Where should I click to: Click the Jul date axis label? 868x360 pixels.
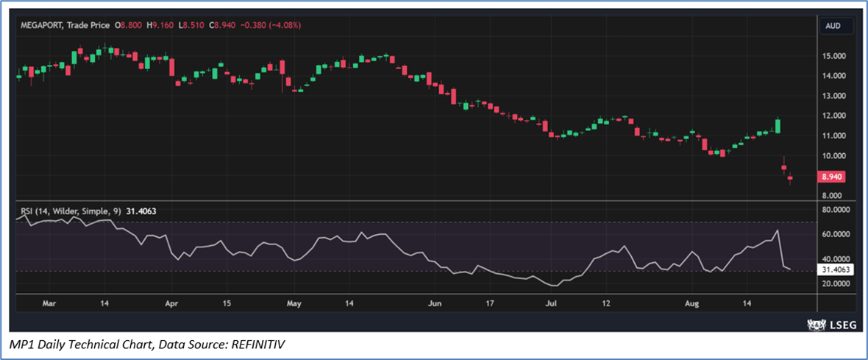coord(550,303)
